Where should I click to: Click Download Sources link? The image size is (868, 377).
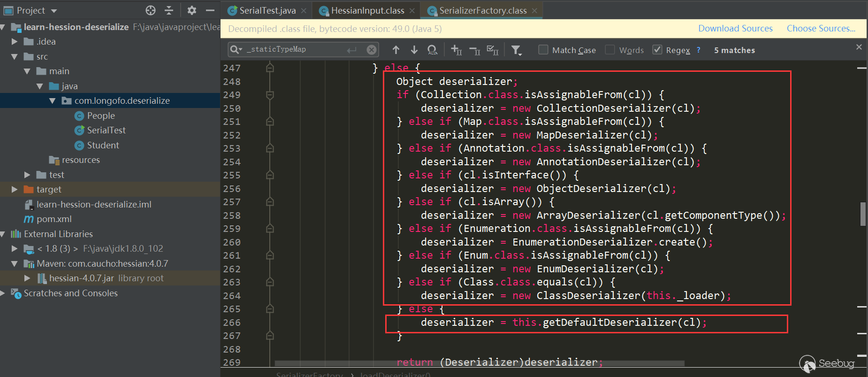click(735, 29)
